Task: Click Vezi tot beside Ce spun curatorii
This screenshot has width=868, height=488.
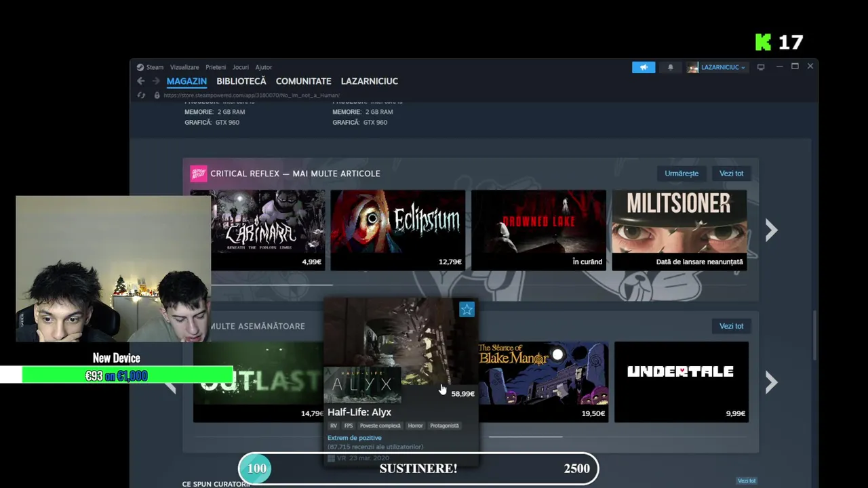Action: [x=747, y=481]
